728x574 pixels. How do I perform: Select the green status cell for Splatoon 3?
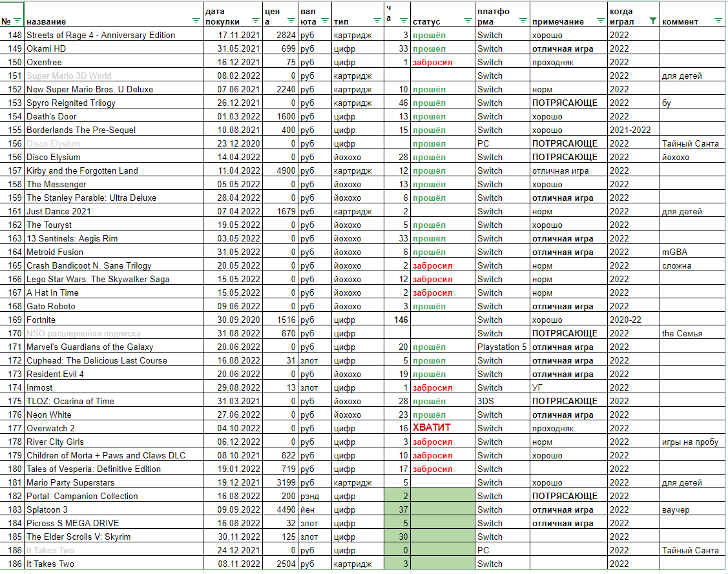[442, 509]
